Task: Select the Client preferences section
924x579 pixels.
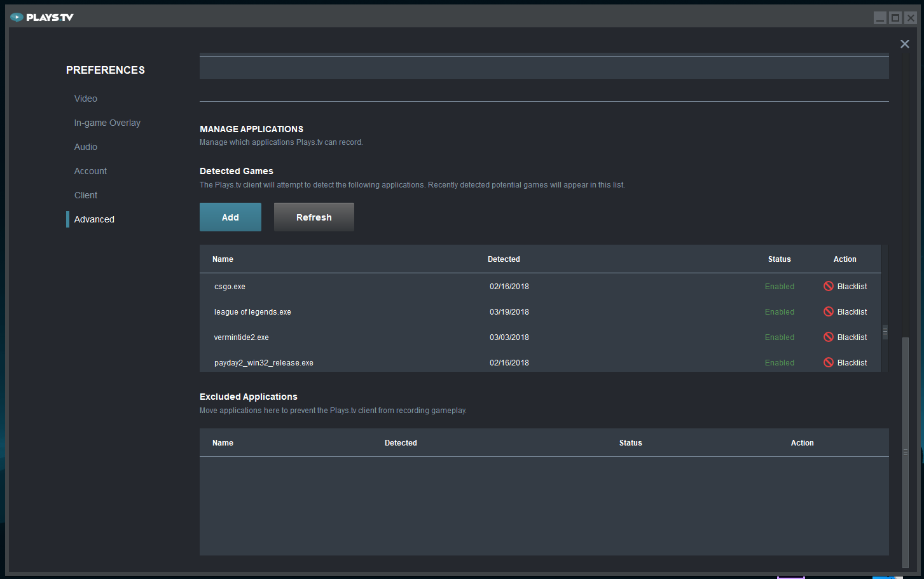Action: pyautogui.click(x=86, y=195)
